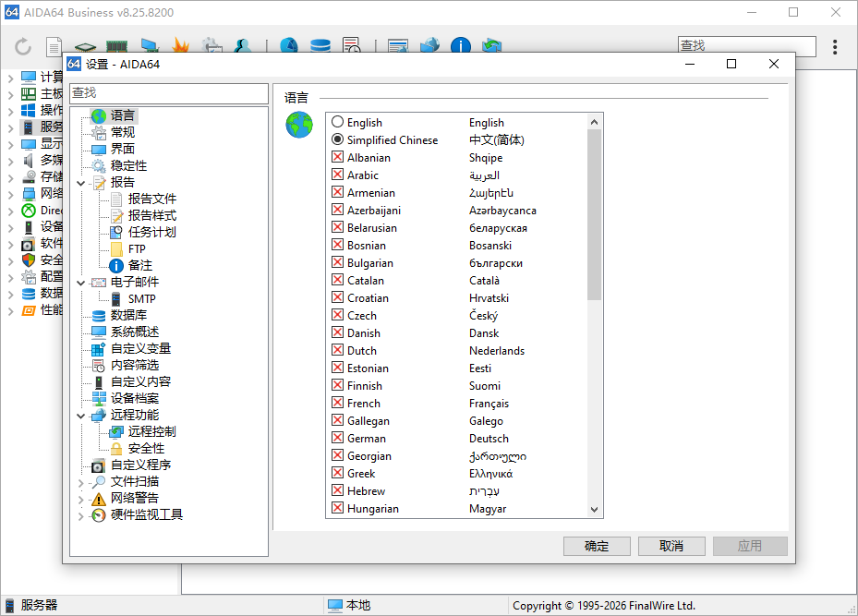Enable the Albanian language checkbox

[337, 157]
